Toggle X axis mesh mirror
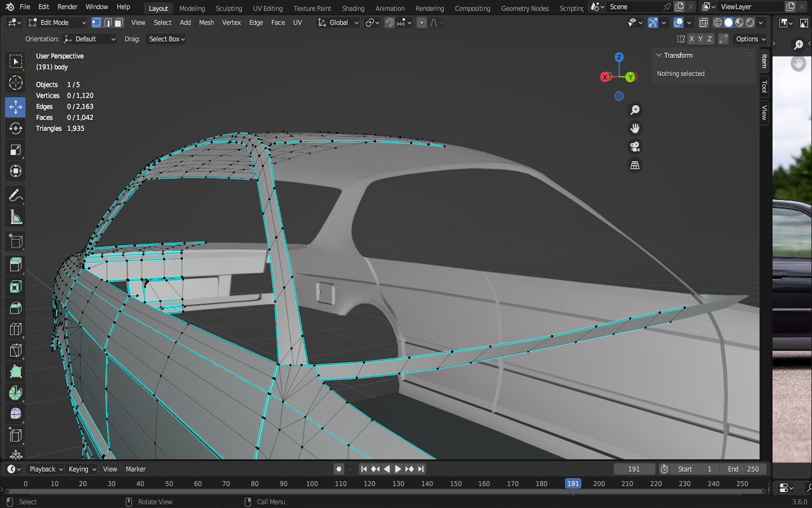The image size is (812, 508). point(691,39)
